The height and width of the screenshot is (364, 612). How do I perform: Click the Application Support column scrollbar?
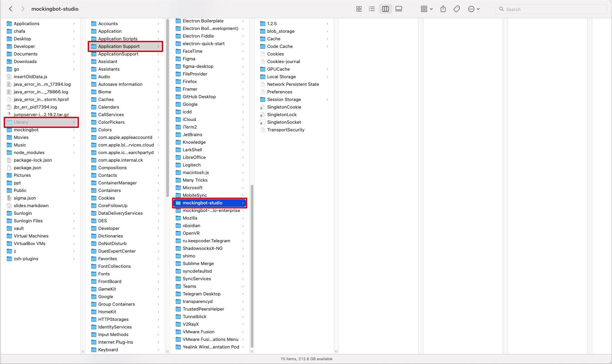pos(252,266)
